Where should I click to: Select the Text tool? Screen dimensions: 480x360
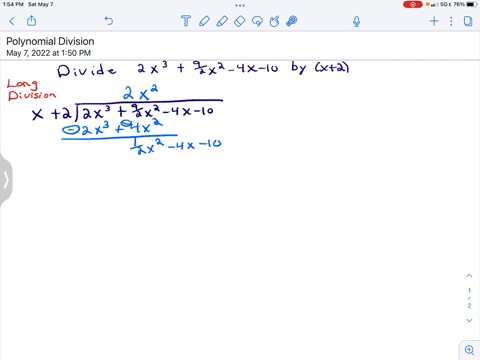click(x=186, y=21)
